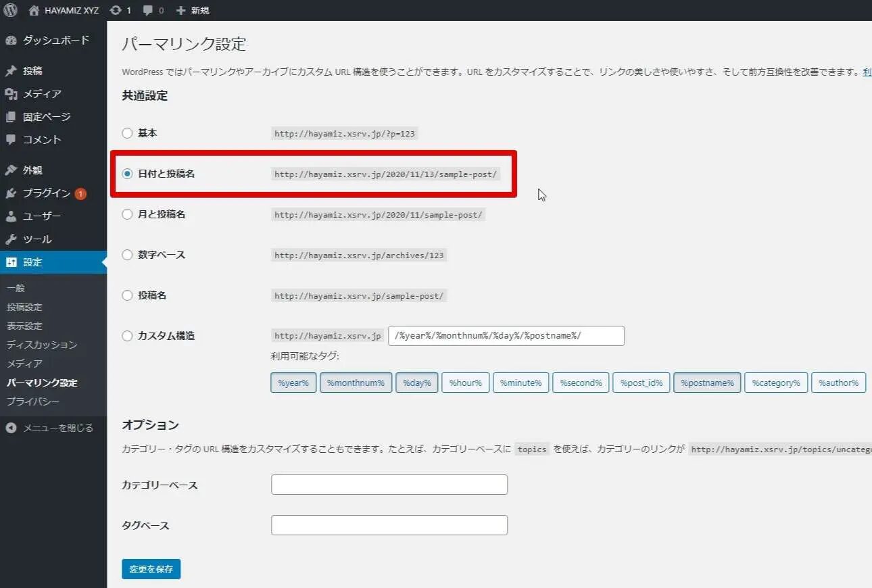
Task: Open the comments bubble icon in admin bar
Action: pos(147,10)
